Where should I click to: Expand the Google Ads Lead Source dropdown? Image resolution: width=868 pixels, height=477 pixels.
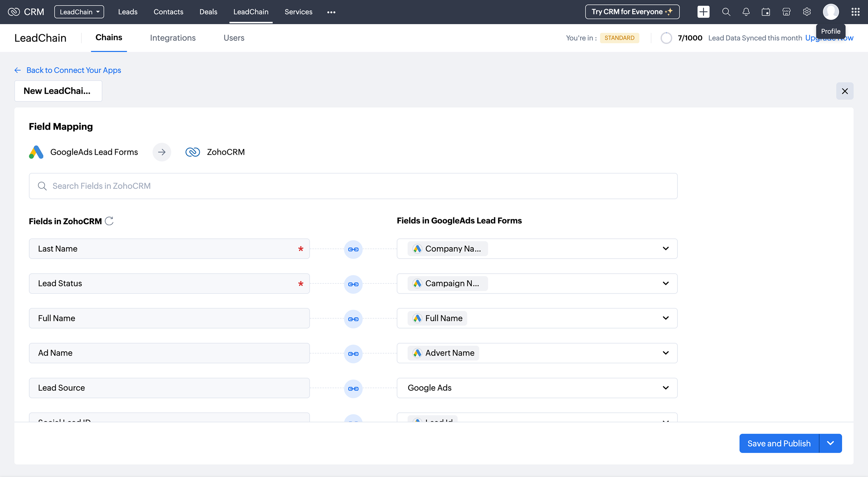665,388
